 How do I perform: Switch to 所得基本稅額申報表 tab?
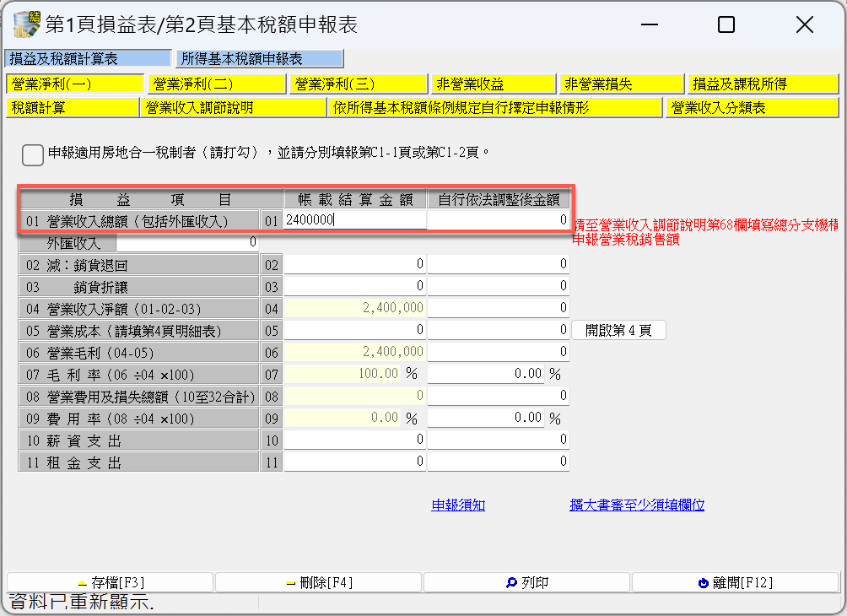260,58
